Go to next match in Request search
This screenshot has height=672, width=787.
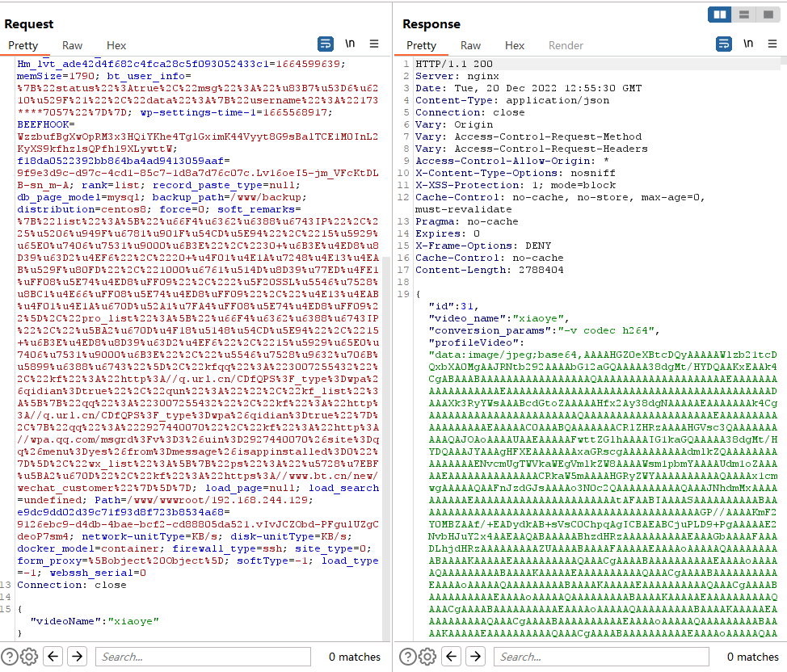pos(77,656)
